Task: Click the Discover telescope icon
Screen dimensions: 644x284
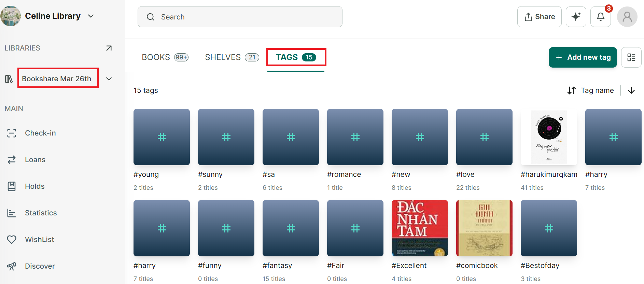Action: pos(12,266)
